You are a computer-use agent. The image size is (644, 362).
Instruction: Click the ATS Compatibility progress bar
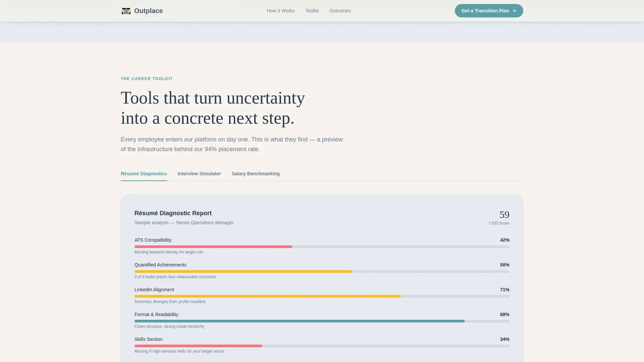pyautogui.click(x=322, y=247)
